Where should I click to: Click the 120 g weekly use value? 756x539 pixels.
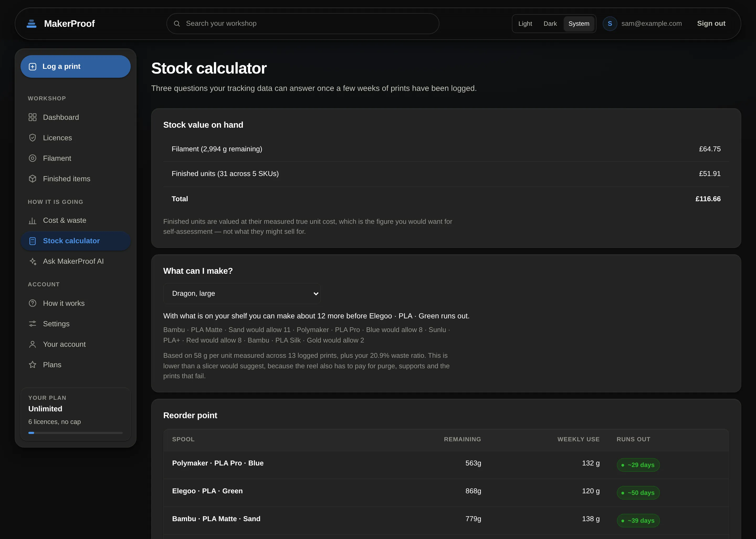[591, 491]
